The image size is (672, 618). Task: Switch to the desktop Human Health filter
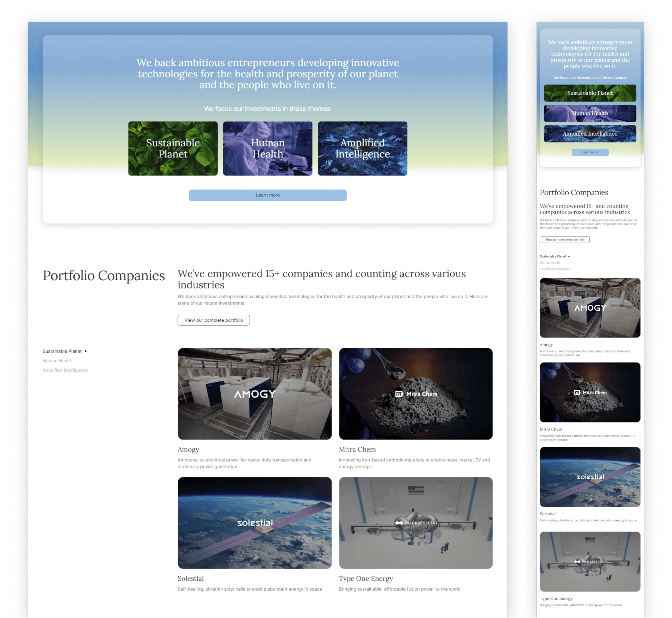coord(58,360)
